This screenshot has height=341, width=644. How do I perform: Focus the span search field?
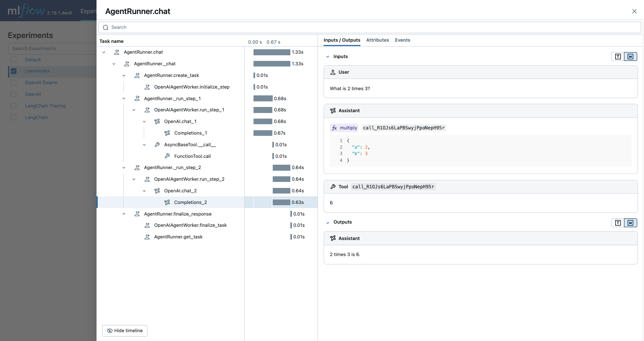click(368, 28)
